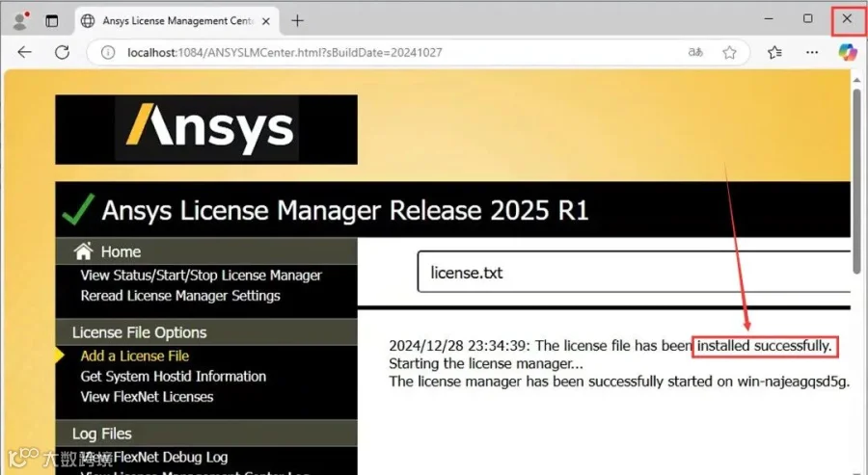Open a new tab with plus button
The width and height of the screenshot is (868, 475).
tap(297, 21)
